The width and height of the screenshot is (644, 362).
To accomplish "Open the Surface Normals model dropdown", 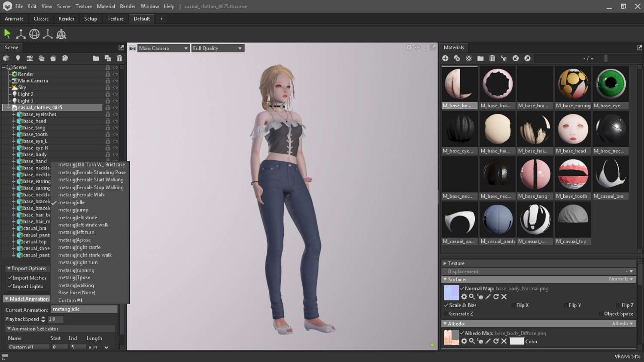I will pos(620,279).
